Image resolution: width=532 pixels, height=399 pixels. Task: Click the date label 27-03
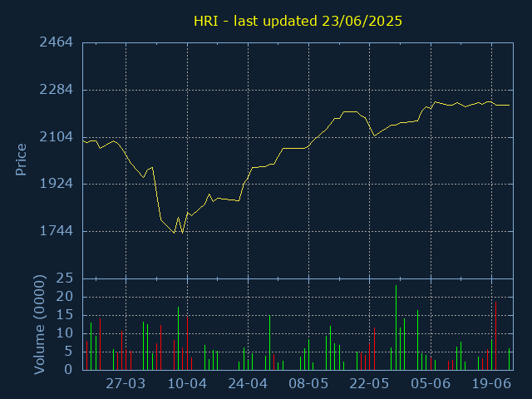[x=126, y=384]
